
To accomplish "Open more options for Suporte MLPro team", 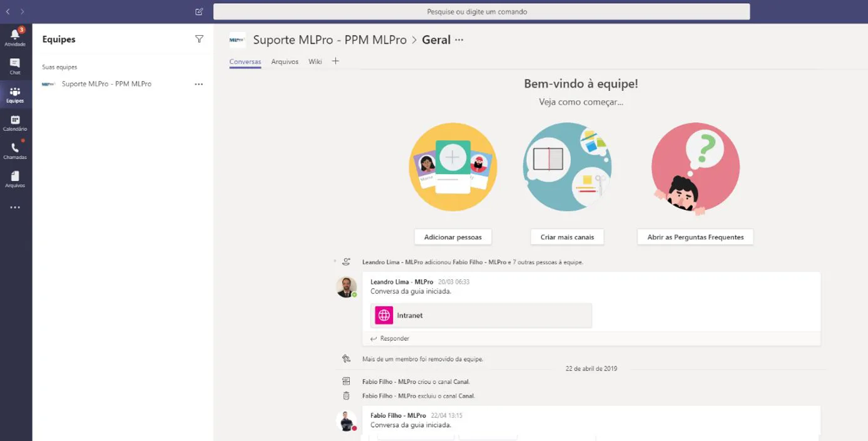I will (199, 84).
